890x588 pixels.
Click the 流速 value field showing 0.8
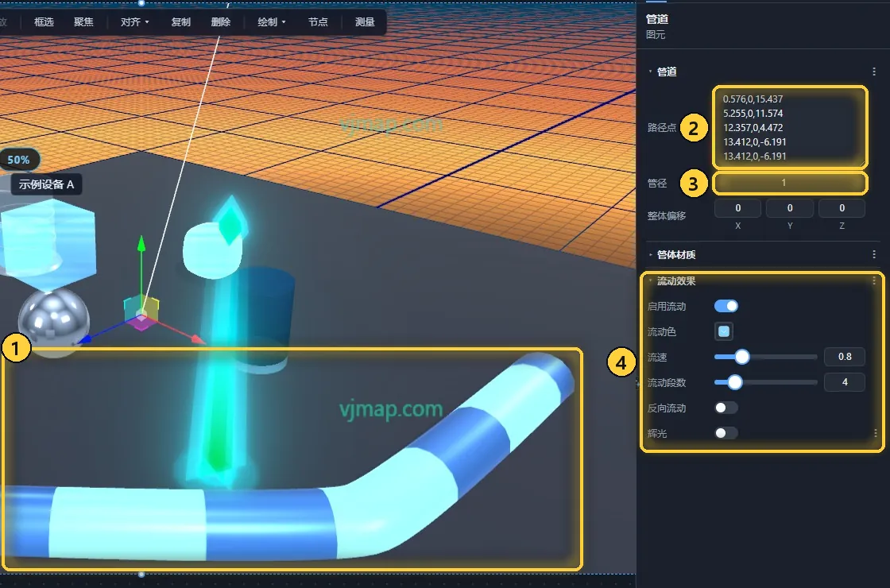845,357
